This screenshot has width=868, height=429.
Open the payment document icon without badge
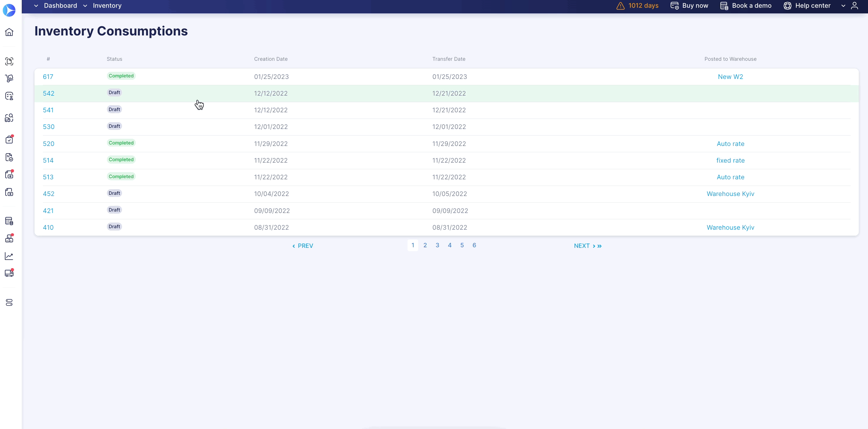9,192
